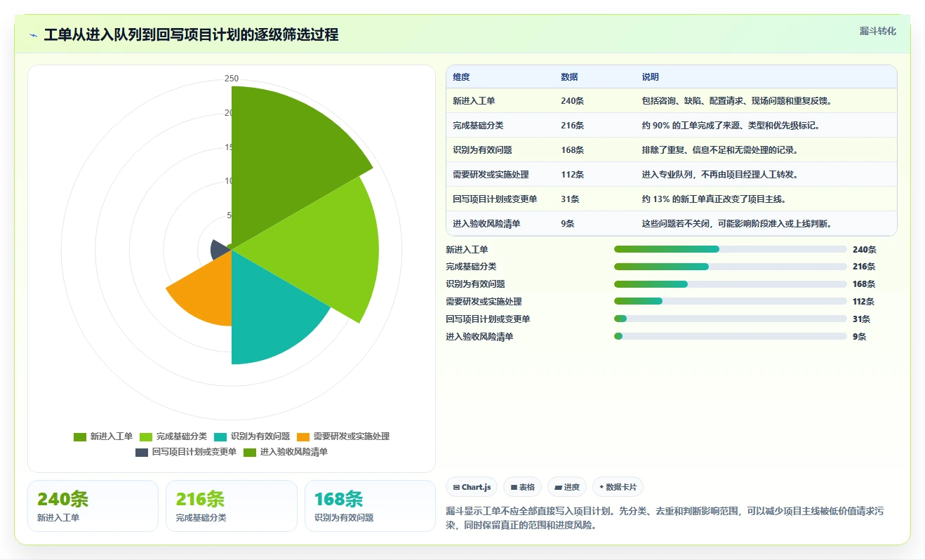Open the 216条 完成基础分类 stat card

(x=232, y=506)
